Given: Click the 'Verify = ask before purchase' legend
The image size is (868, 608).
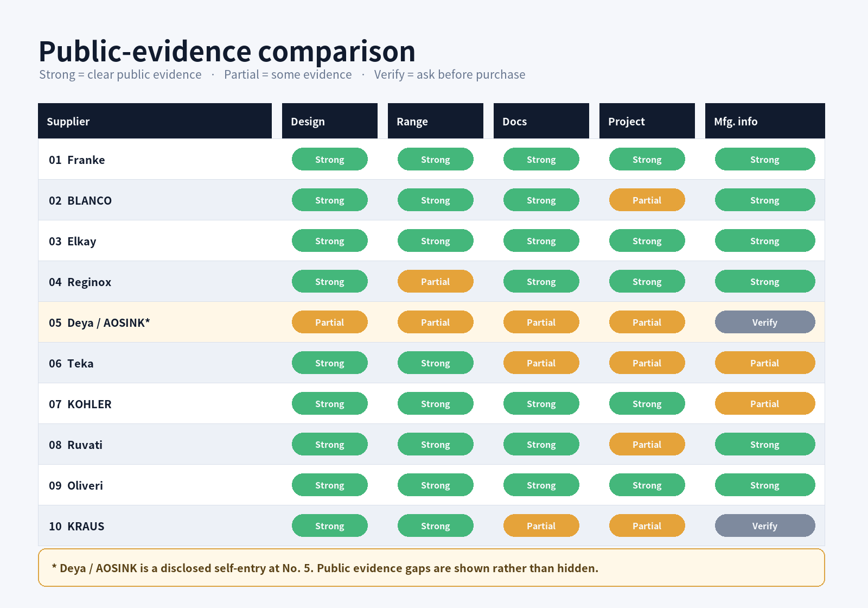Looking at the screenshot, I should tap(450, 74).
